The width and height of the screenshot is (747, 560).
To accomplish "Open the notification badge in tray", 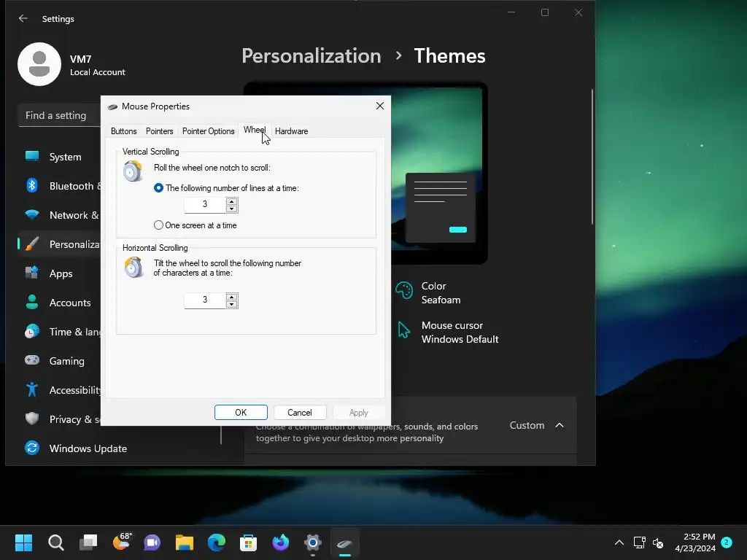I will point(727,542).
